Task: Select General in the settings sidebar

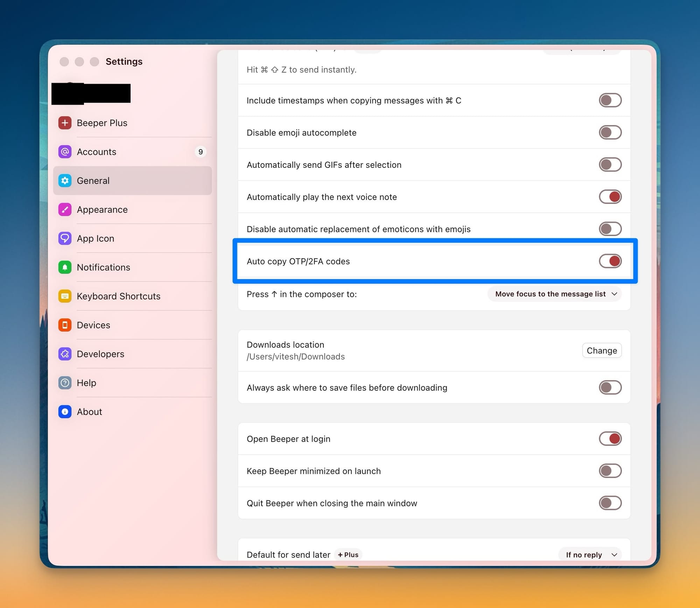Action: coord(93,181)
